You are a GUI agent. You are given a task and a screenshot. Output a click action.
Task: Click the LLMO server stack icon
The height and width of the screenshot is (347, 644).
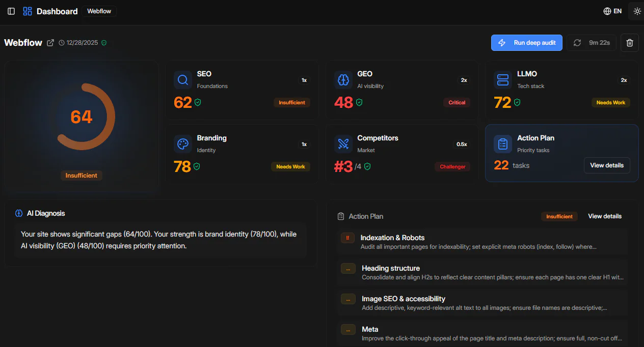[x=503, y=80]
